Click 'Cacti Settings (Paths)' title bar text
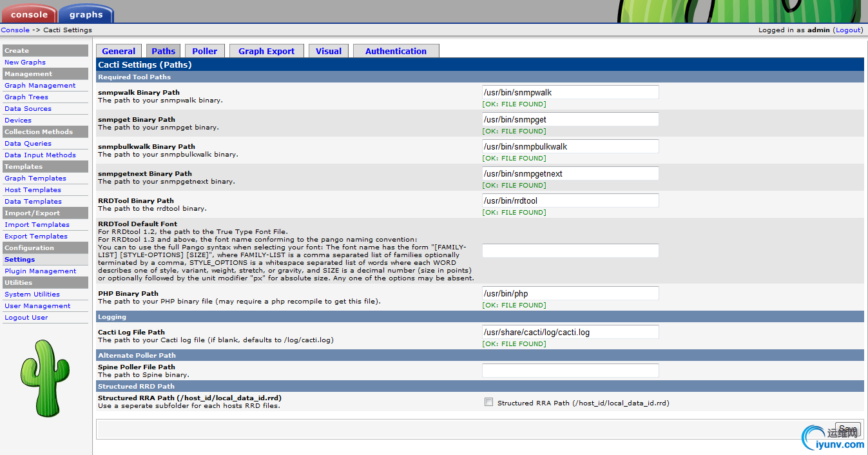This screenshot has height=455, width=868. [x=145, y=64]
